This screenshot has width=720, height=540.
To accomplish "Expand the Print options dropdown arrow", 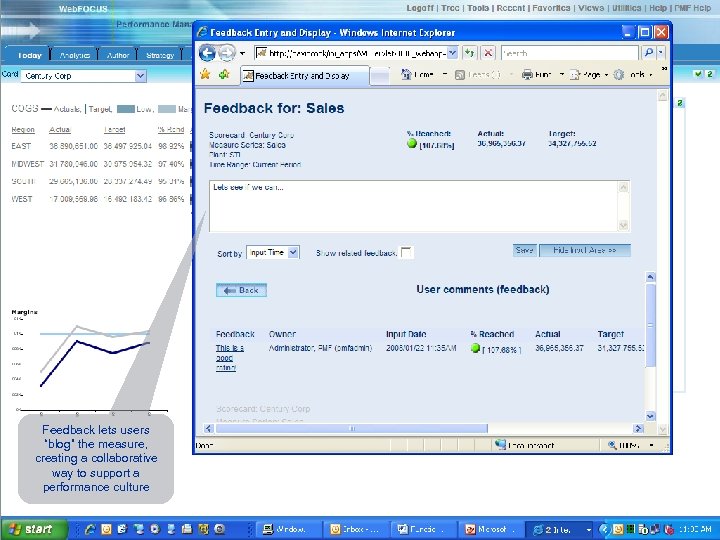I will [562, 75].
